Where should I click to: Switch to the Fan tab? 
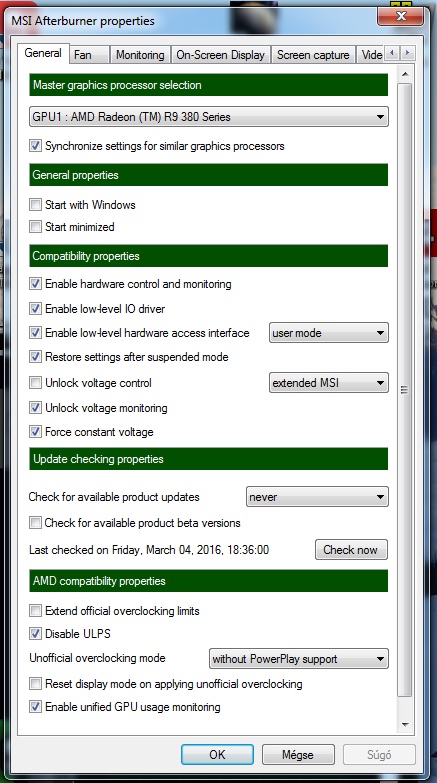89,55
